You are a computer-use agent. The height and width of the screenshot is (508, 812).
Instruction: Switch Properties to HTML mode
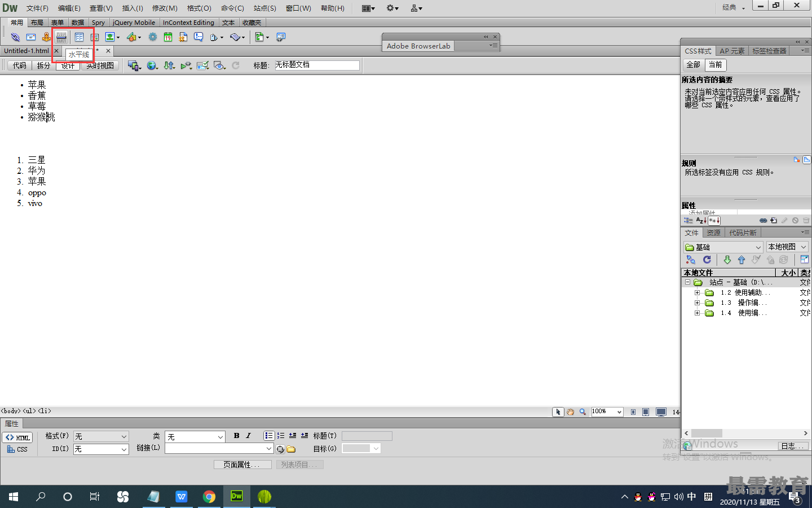(x=18, y=437)
